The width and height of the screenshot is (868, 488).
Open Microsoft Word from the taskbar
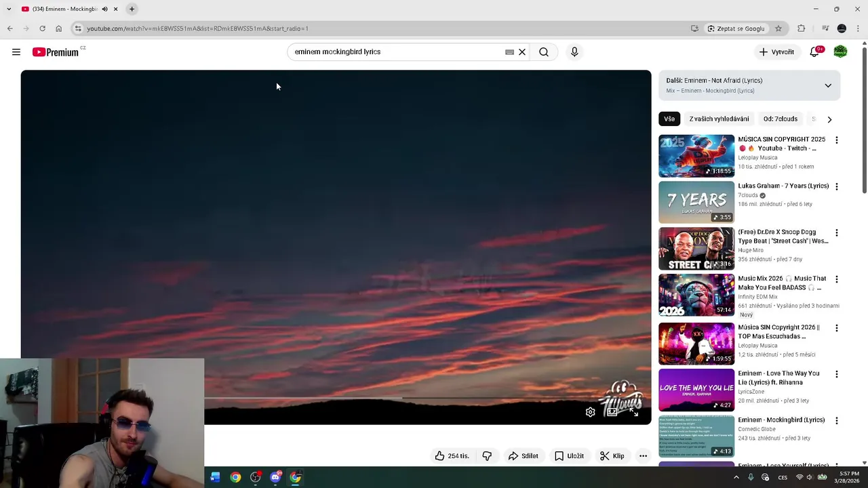(216, 477)
